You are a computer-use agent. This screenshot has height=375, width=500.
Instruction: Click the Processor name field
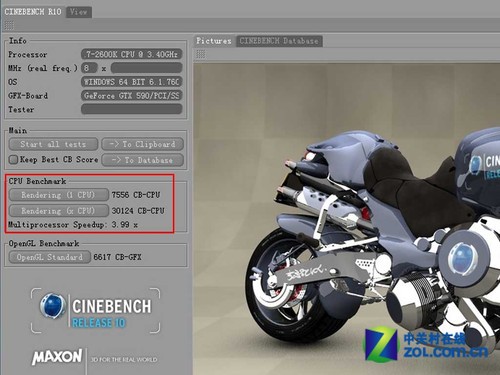coord(132,54)
